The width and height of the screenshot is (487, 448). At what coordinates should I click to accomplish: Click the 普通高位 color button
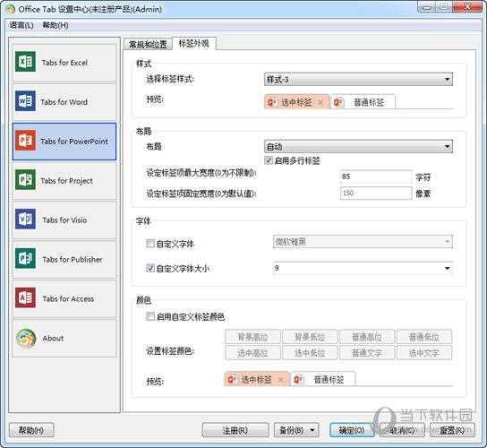tap(367, 337)
